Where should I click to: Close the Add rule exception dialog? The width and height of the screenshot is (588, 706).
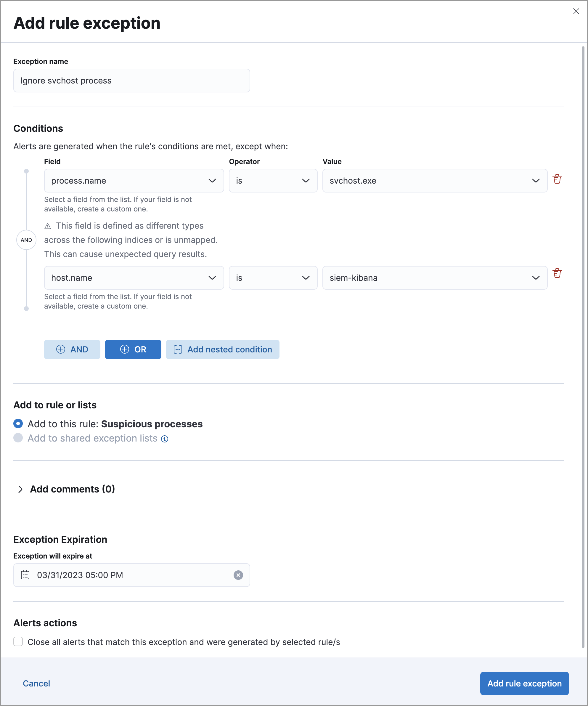[x=576, y=11]
